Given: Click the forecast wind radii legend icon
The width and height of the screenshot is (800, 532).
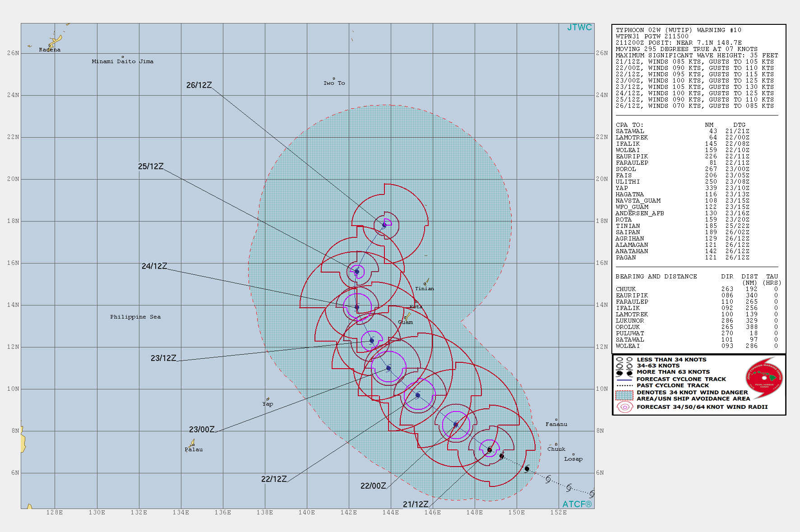Looking at the screenshot, I should click(624, 407).
